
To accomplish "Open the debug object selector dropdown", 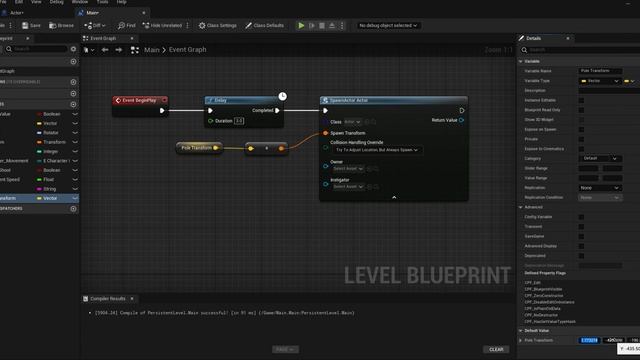I will pos(388,25).
